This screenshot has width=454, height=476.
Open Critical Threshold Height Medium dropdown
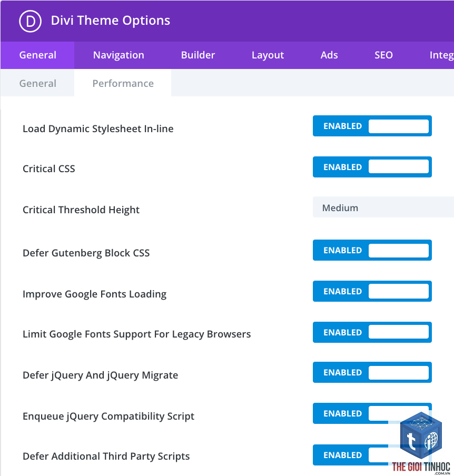point(383,207)
